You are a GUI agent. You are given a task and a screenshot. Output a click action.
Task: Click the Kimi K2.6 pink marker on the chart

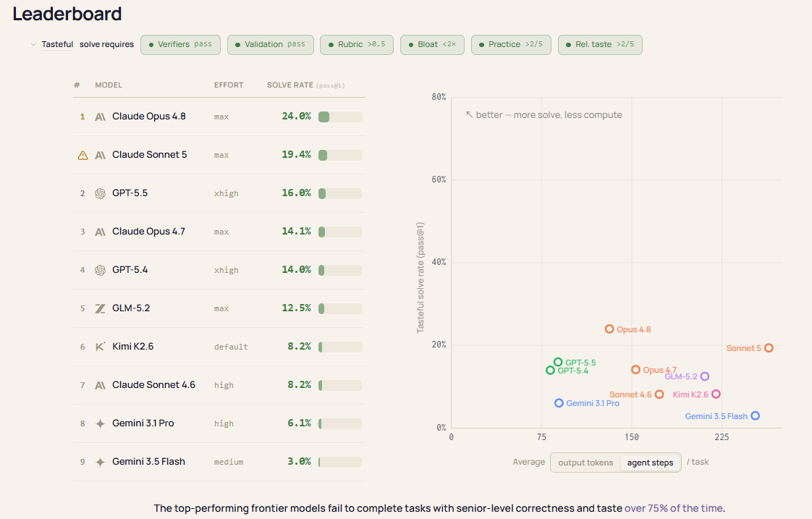point(716,394)
